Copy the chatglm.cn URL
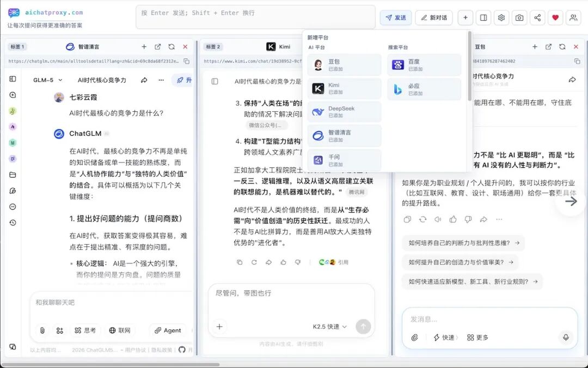The height and width of the screenshot is (368, 588). pos(186,61)
